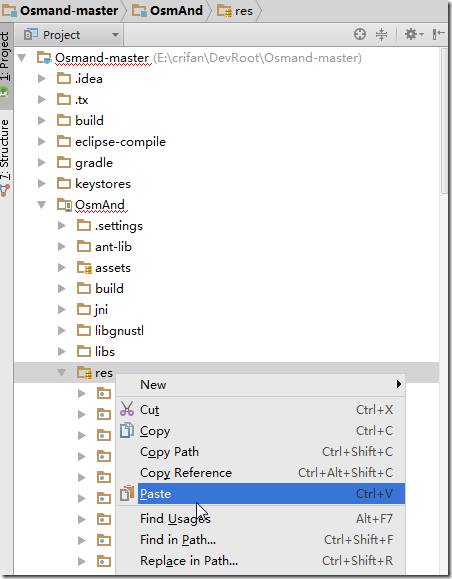Click the project tree vertical scrollbar
Screen dimensions: 452x579
tap(444, 122)
